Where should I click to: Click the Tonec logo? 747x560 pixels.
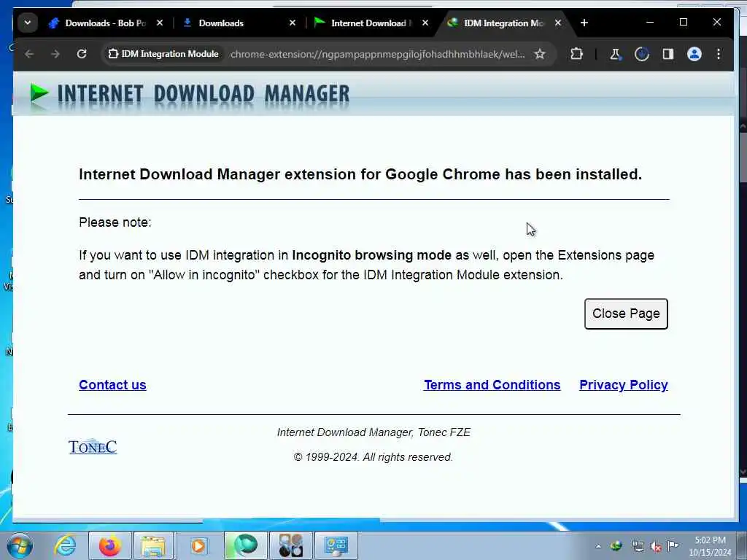[93, 447]
